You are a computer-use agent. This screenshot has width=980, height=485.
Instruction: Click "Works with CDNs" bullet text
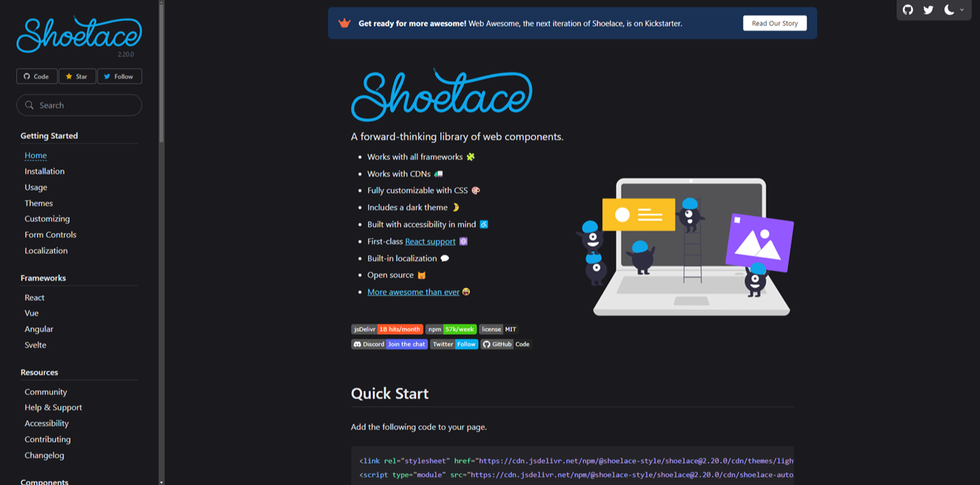pos(399,174)
